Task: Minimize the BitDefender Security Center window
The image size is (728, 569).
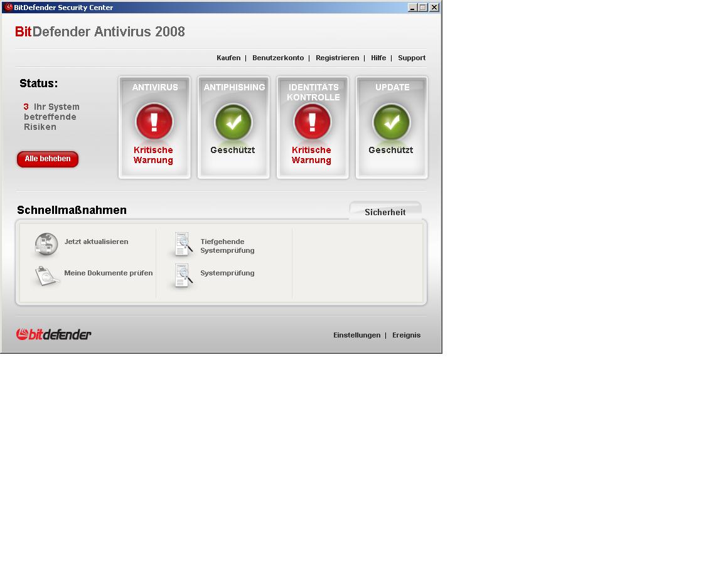Action: click(x=412, y=8)
